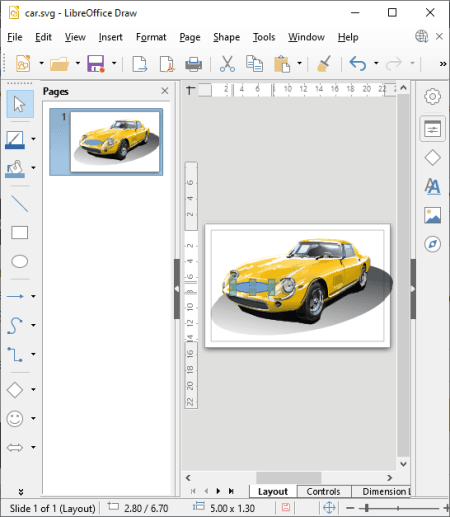Open the Gallery sidebar deck
This screenshot has width=450, height=517.
coord(432,215)
